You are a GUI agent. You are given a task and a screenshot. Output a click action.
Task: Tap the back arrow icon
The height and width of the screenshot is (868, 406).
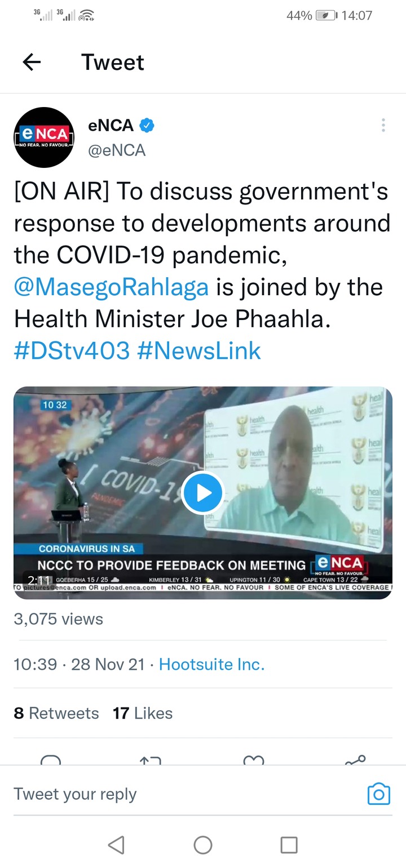pos(32,62)
